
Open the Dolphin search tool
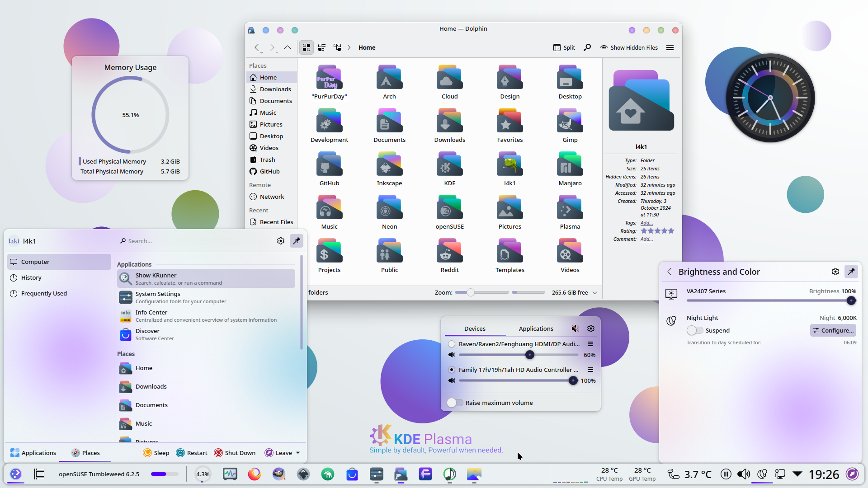tap(587, 47)
